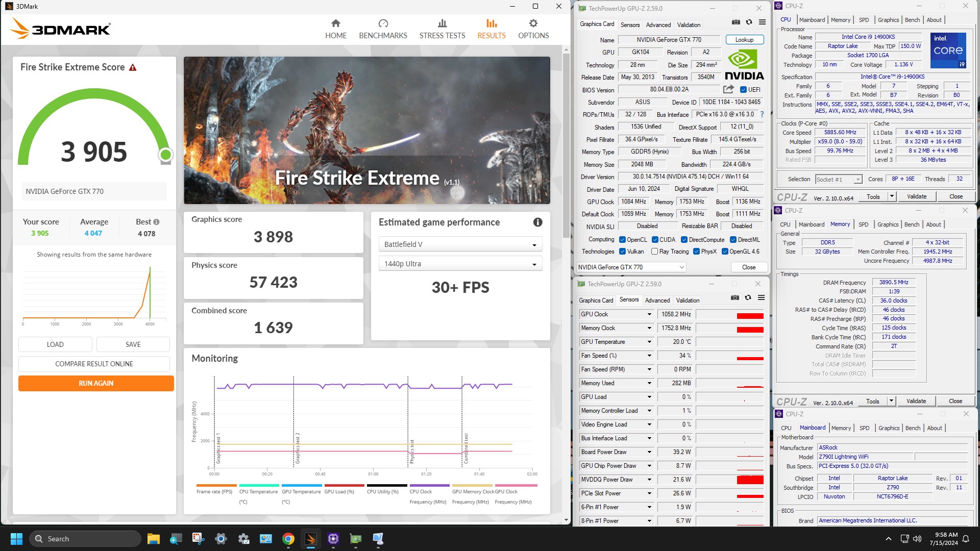Toggle OpenCL checkbox in GPU-Z
The image size is (980, 551).
[622, 240]
